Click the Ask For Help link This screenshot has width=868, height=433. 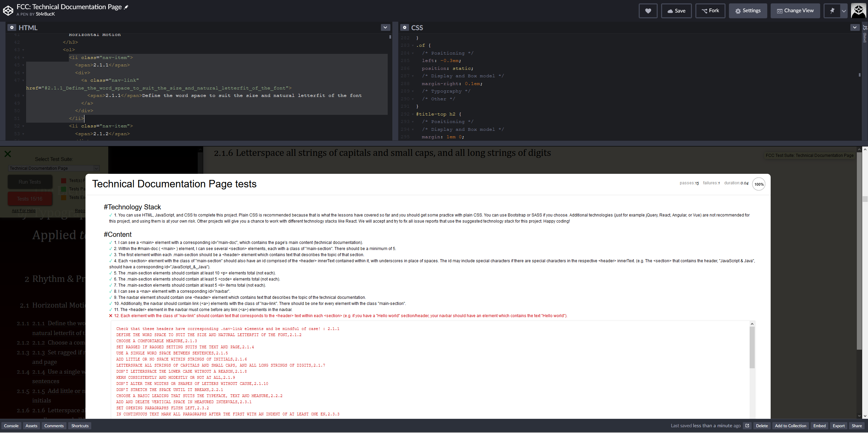coord(23,210)
